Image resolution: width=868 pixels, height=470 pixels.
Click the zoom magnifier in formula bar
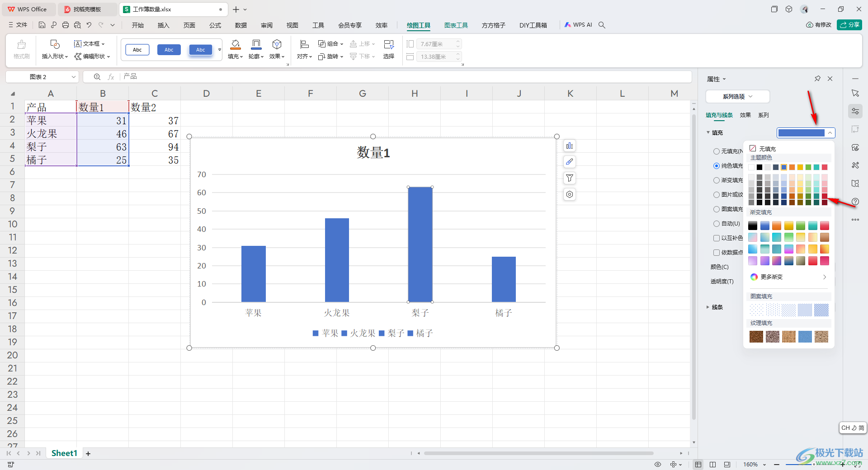pos(97,77)
